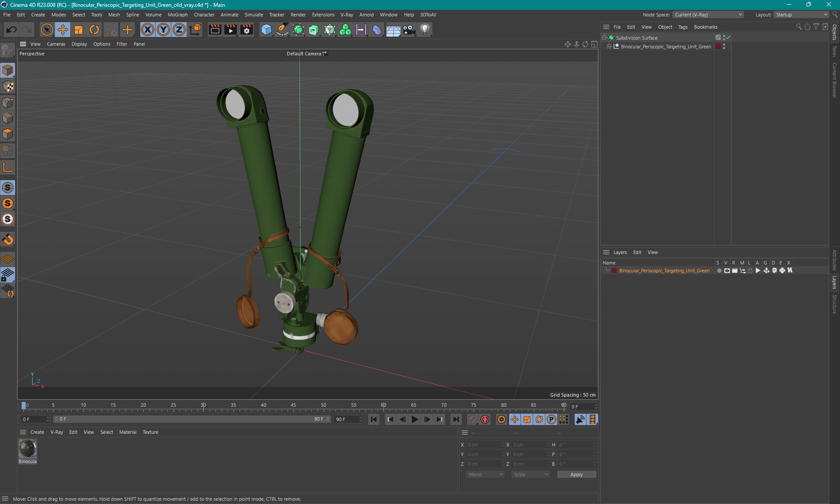
Task: Click frame 45 on the timeline ruler
Action: coord(293,405)
